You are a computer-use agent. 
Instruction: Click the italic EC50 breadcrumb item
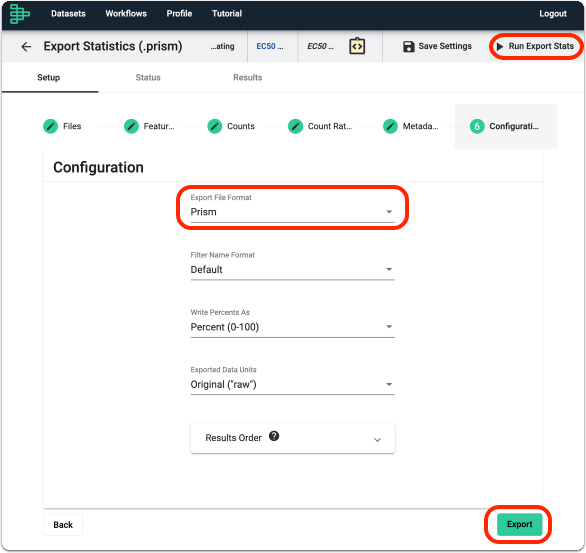click(x=320, y=46)
